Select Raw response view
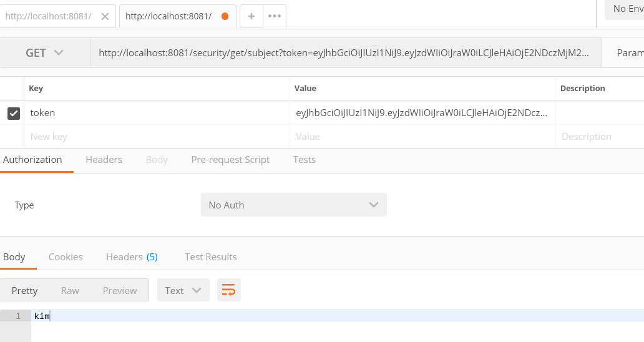The width and height of the screenshot is (644, 342). pos(71,291)
